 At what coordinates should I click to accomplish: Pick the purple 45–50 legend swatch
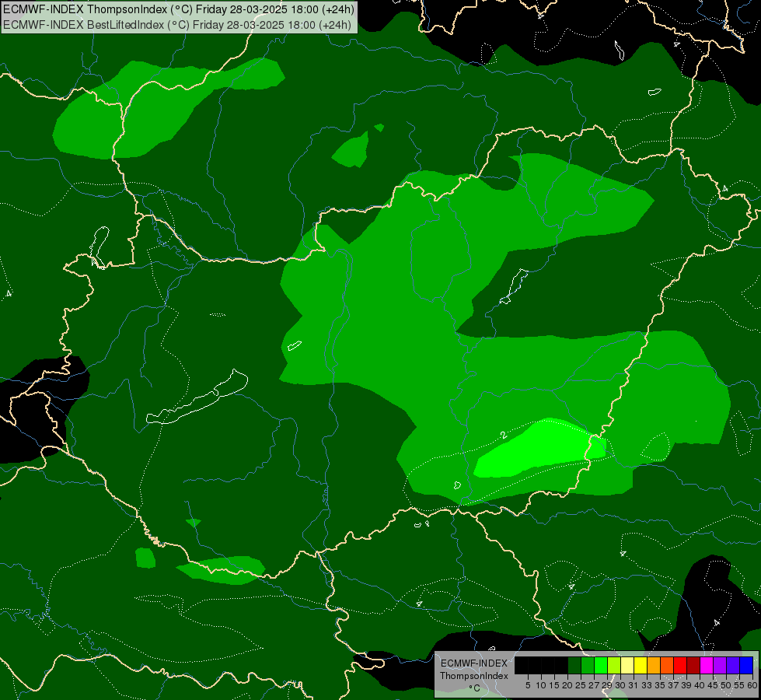coord(721,665)
